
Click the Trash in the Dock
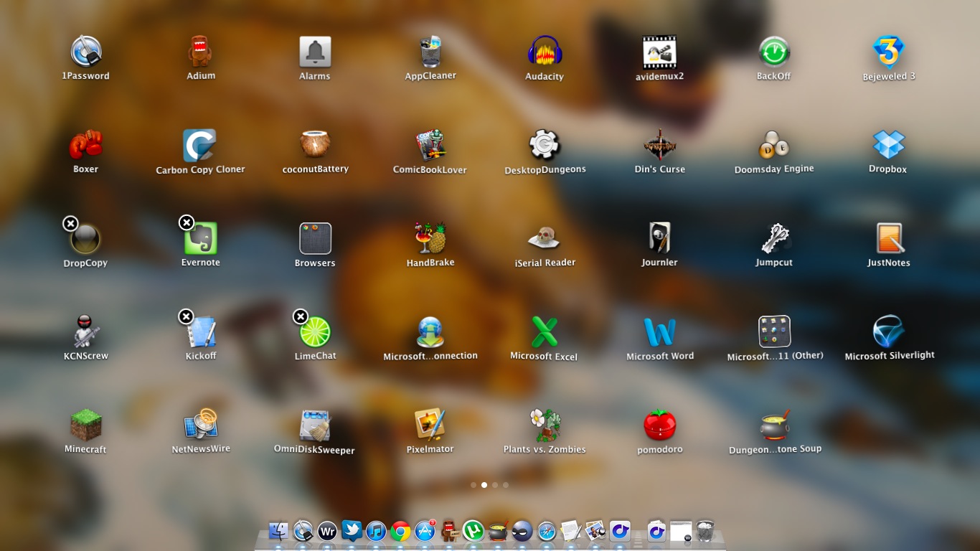[705, 532]
